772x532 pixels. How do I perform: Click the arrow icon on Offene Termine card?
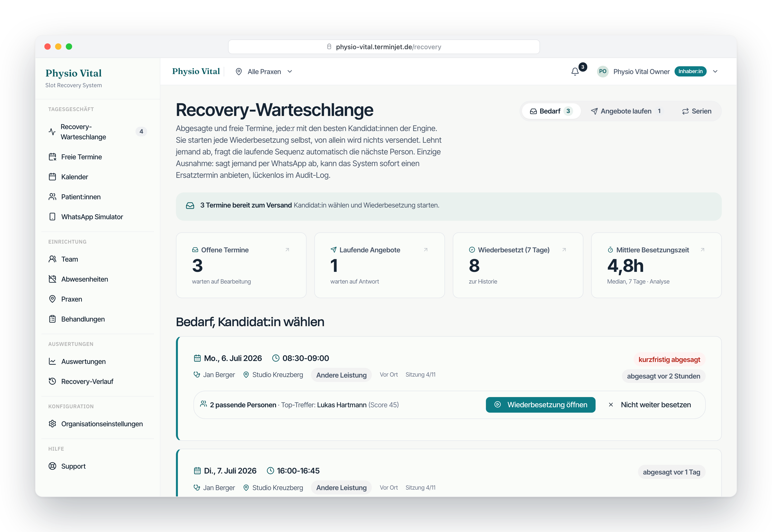(x=287, y=250)
